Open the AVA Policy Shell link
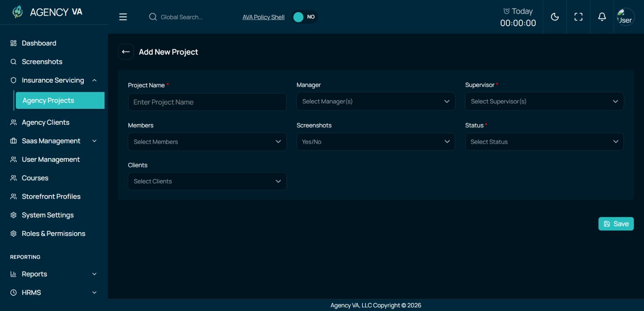This screenshot has width=644, height=311. [263, 17]
